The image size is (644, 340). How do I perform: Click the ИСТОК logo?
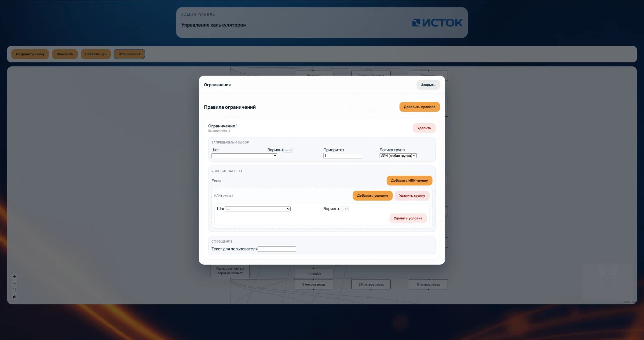(437, 23)
